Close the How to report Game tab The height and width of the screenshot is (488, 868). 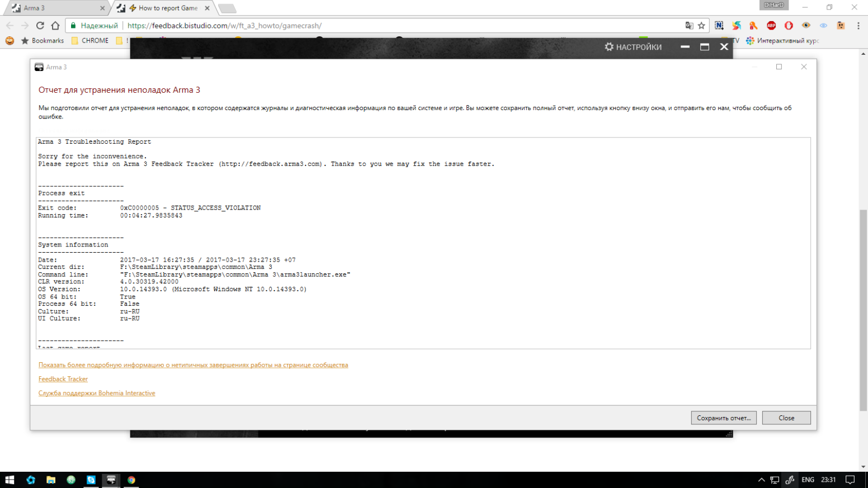point(207,8)
